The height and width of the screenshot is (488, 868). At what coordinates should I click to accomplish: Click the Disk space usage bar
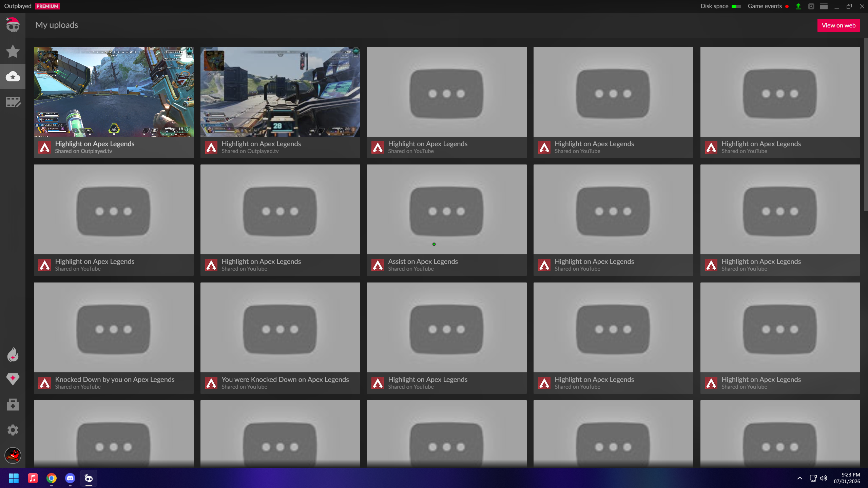click(736, 6)
